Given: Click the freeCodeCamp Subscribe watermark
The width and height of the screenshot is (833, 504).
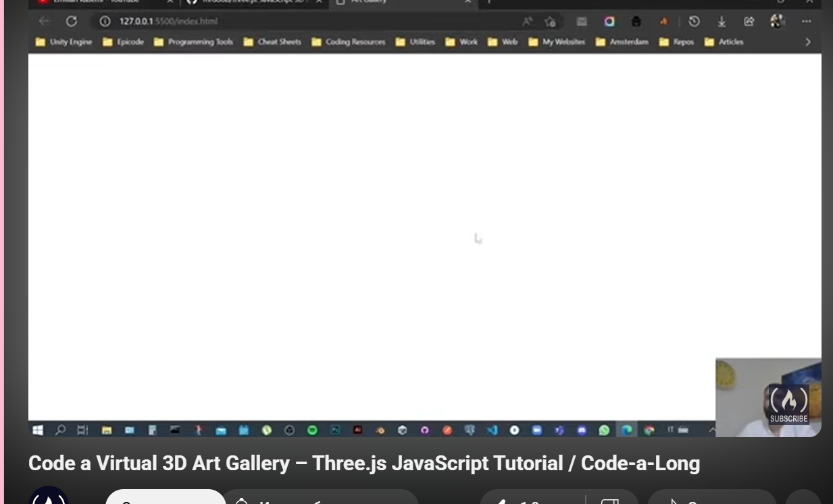Looking at the screenshot, I should click(x=788, y=405).
